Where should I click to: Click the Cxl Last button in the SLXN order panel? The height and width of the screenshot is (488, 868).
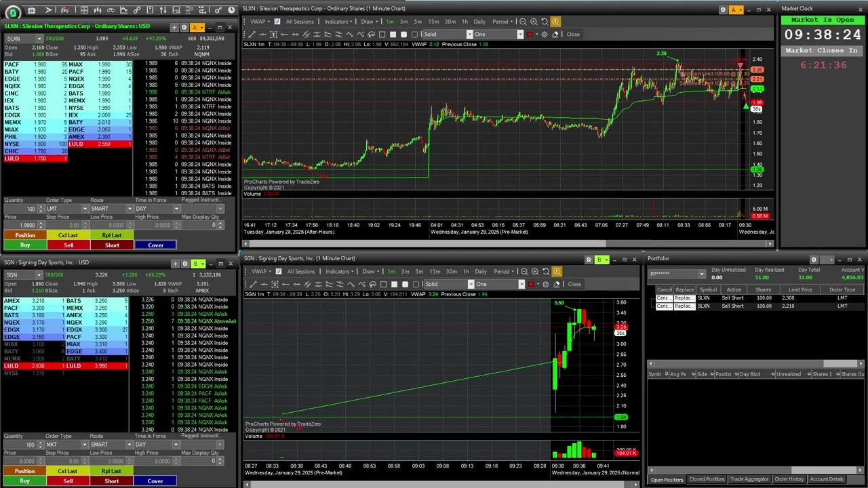(x=68, y=235)
